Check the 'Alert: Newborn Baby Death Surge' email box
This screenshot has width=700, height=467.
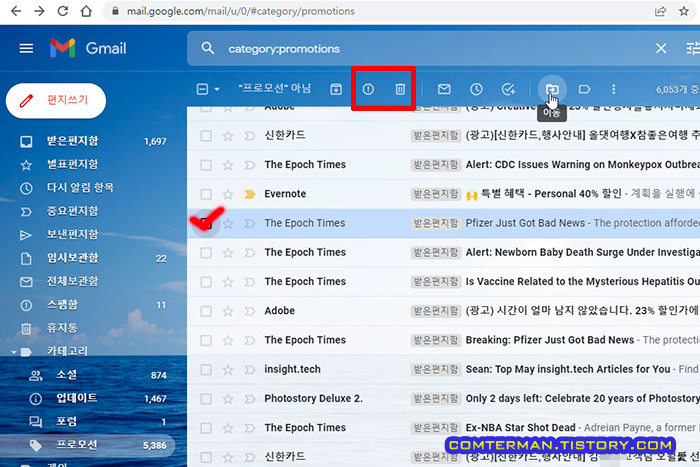[206, 253]
